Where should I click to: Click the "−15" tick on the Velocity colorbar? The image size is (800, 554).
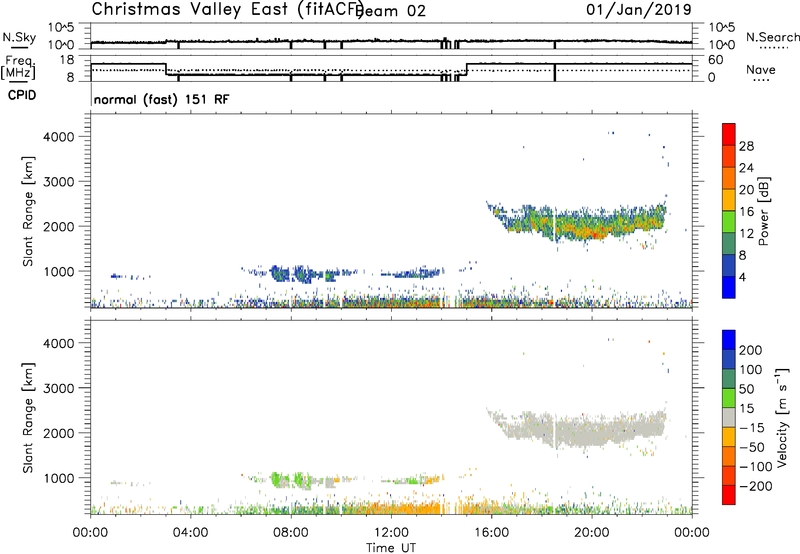pos(752,428)
